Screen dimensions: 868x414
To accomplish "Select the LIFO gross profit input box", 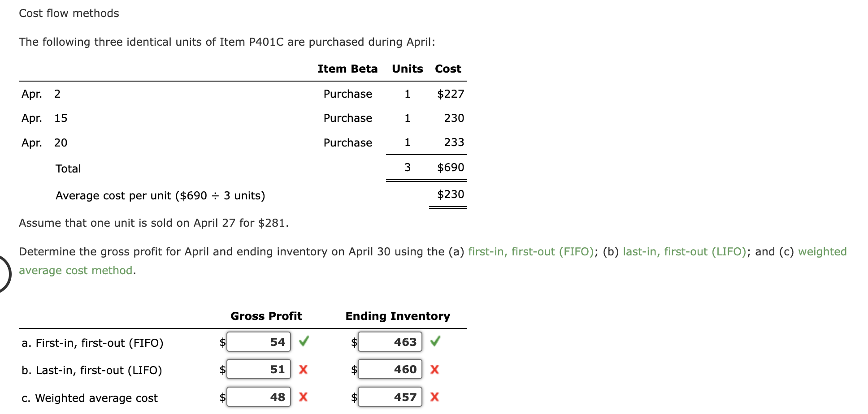I will [x=259, y=370].
